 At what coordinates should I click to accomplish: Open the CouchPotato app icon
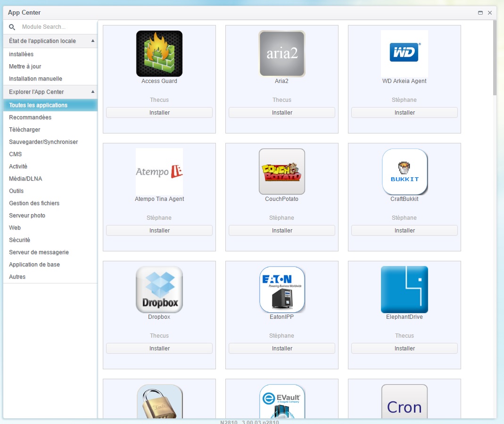coord(282,171)
